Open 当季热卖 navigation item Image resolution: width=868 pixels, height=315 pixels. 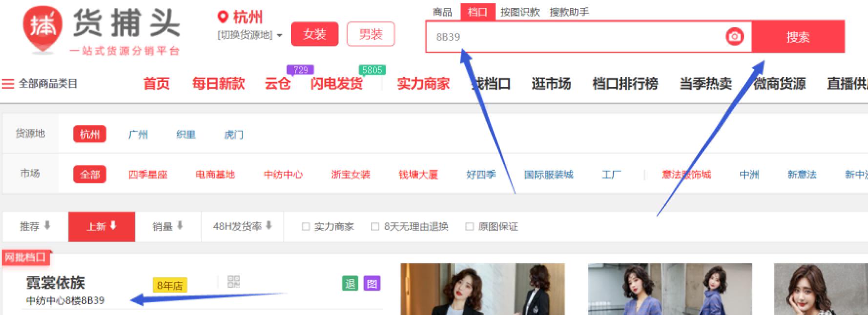coord(705,84)
